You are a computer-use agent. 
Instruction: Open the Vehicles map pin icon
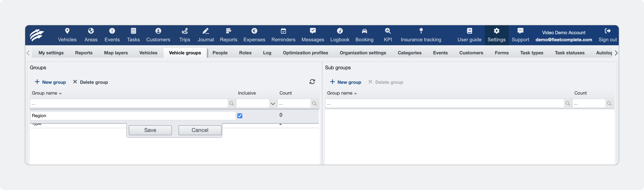coord(67,31)
